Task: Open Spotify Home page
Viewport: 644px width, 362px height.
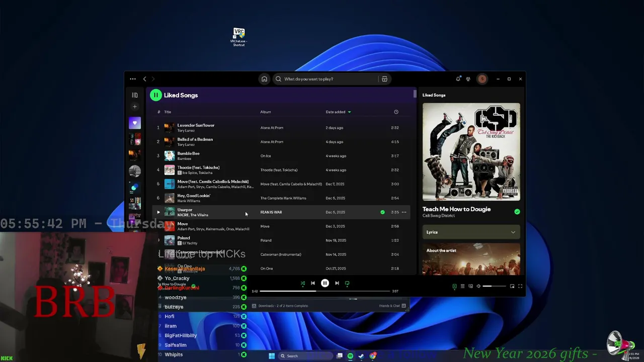Action: [x=264, y=79]
